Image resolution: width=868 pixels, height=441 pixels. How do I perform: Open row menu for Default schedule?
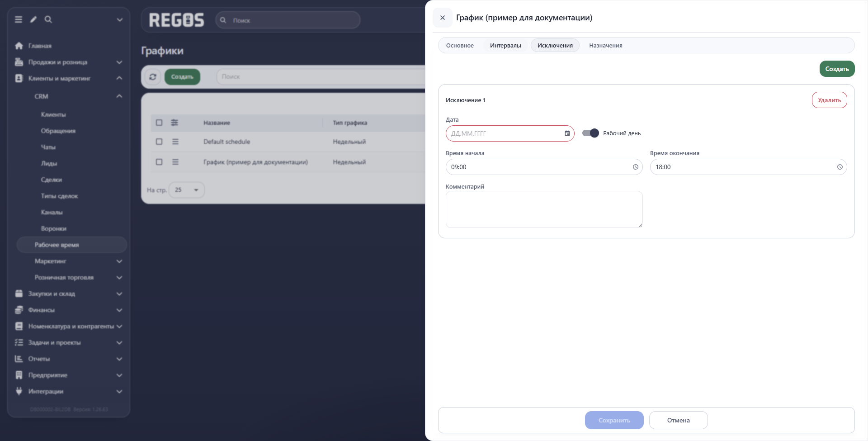pos(175,142)
